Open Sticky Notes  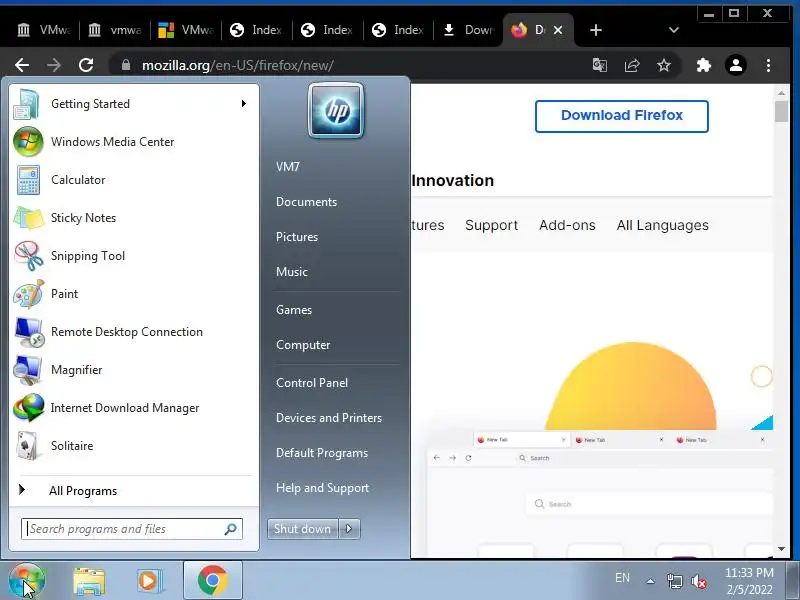[133, 218]
